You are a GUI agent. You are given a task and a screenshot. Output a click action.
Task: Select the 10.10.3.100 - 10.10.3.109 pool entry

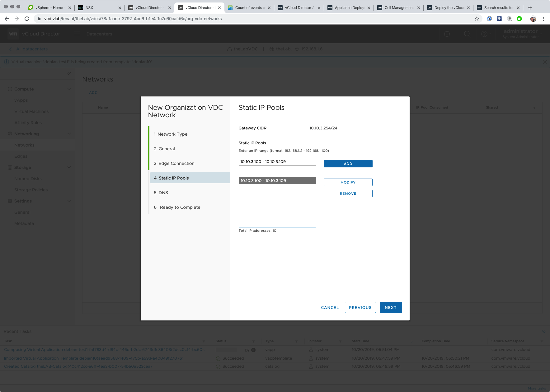(277, 181)
